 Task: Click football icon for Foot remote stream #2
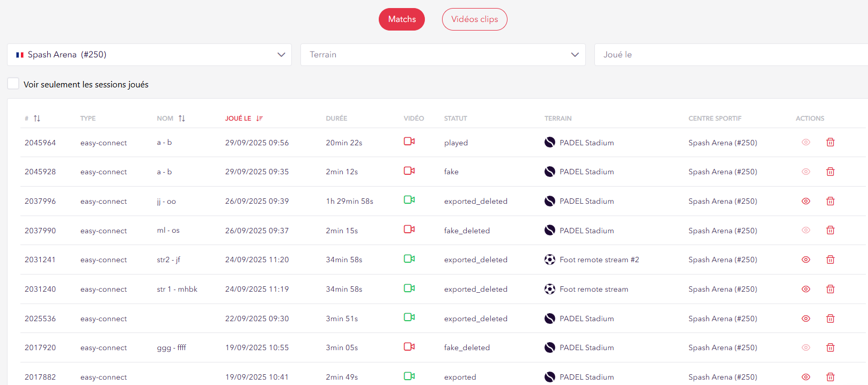pyautogui.click(x=549, y=260)
